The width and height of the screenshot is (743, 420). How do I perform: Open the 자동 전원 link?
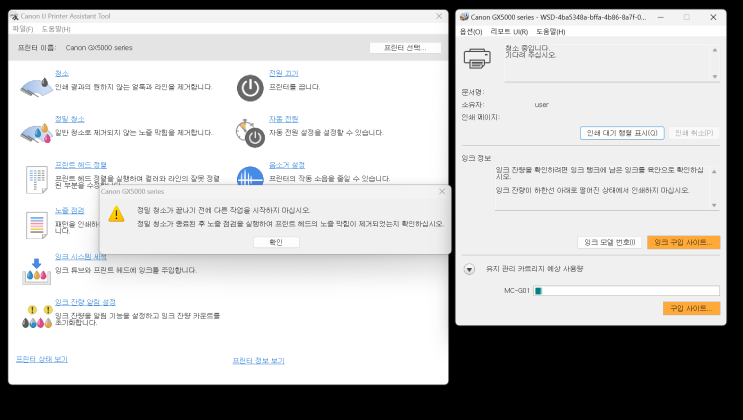pos(283,119)
